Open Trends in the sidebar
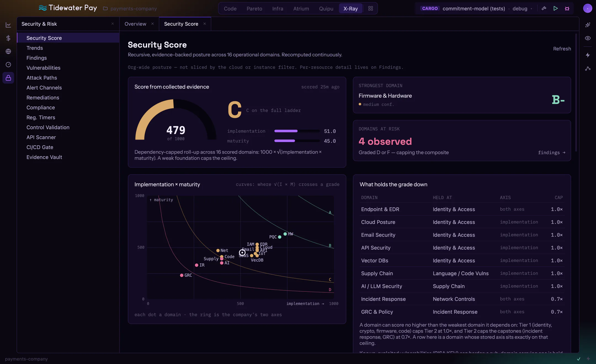This screenshot has width=596, height=364. pyautogui.click(x=68, y=48)
